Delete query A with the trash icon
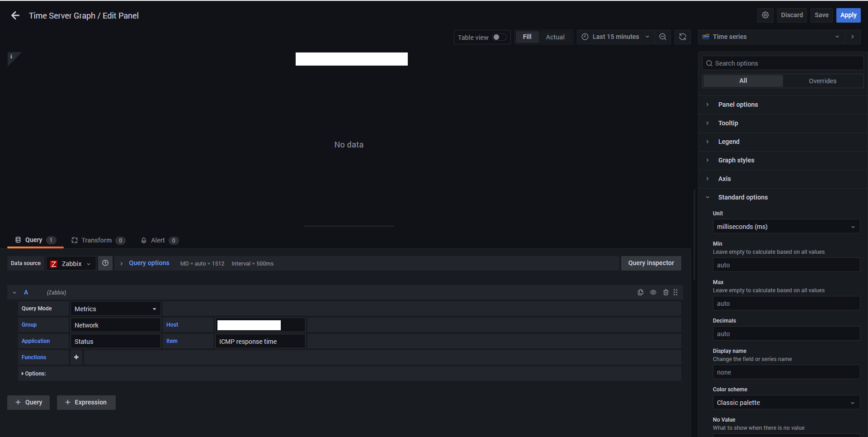Screen dimensions: 868x437 (x=666, y=293)
